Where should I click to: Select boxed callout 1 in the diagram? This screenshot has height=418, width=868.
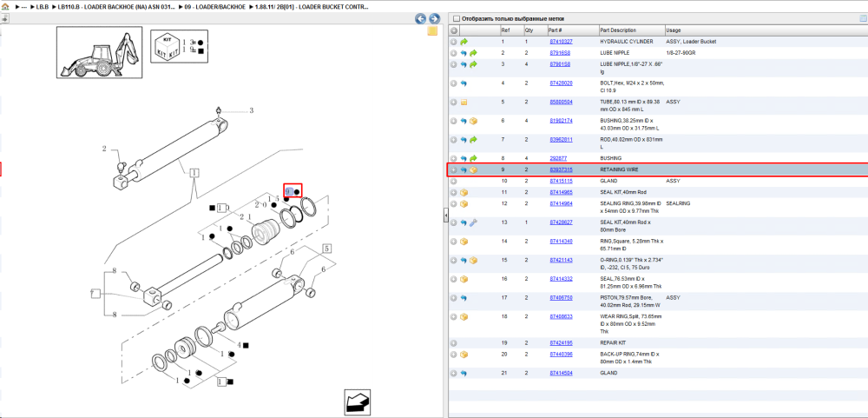click(x=194, y=172)
